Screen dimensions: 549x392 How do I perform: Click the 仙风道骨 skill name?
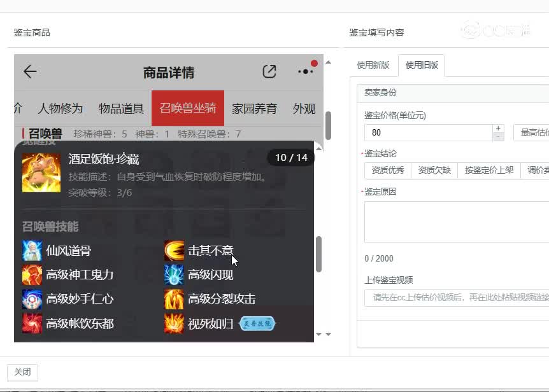pos(69,251)
